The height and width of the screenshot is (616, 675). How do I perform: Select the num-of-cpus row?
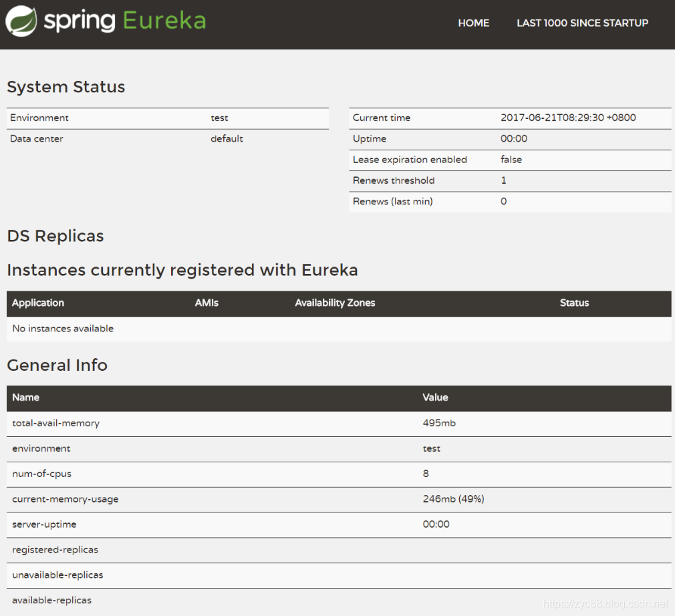(41, 474)
